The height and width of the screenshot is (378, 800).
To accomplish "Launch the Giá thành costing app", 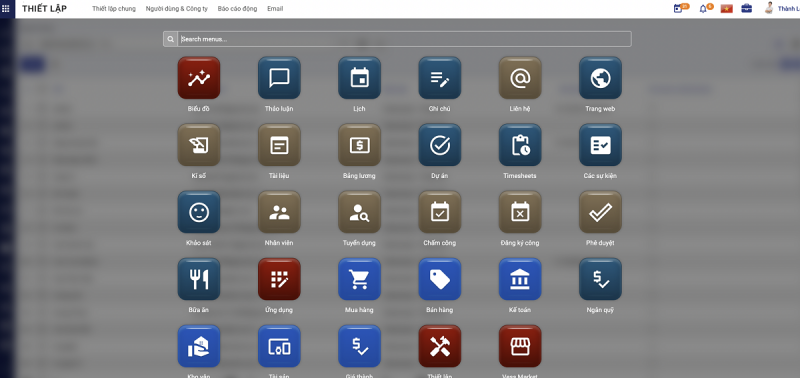I will coord(359,346).
